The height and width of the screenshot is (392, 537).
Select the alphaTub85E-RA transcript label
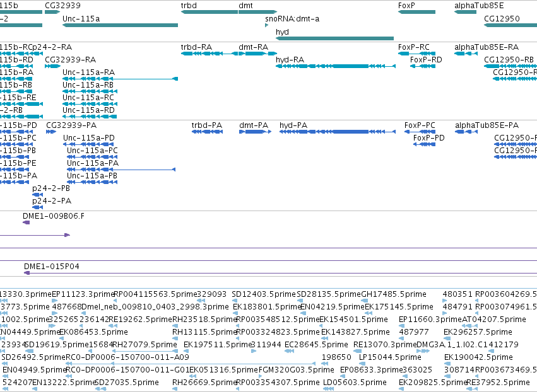point(487,47)
